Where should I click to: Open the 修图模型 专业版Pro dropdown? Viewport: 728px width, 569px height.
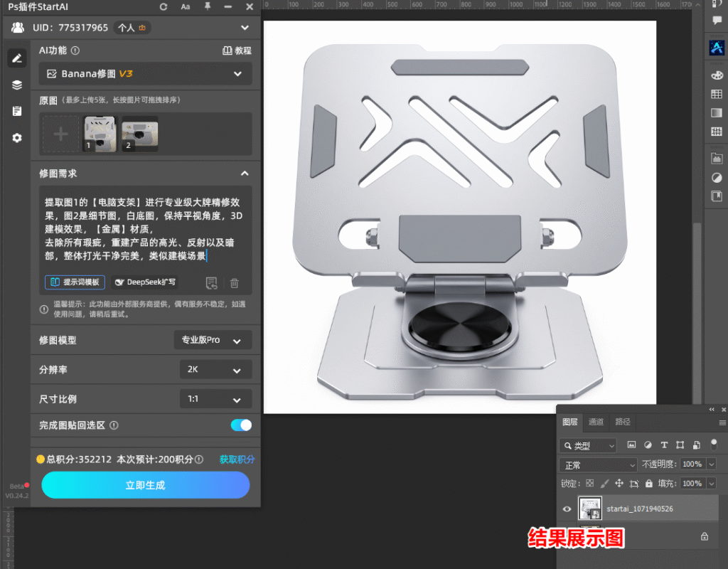[213, 340]
